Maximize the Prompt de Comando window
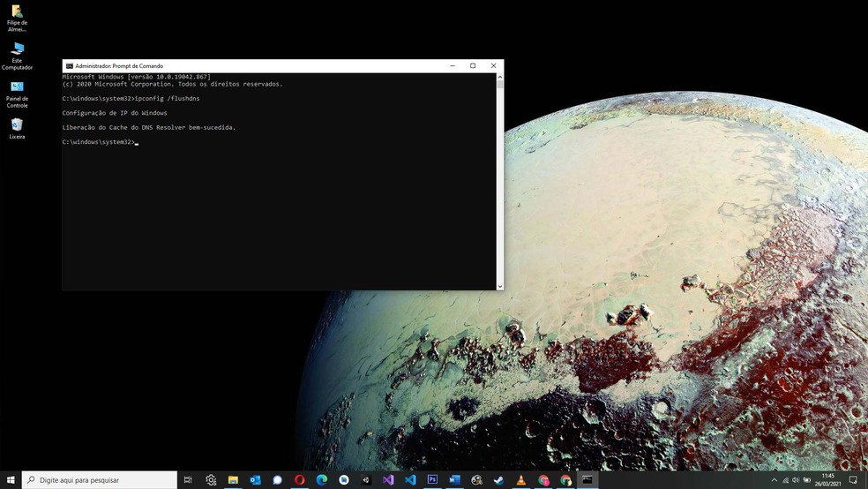Image resolution: width=868 pixels, height=489 pixels. (x=473, y=66)
